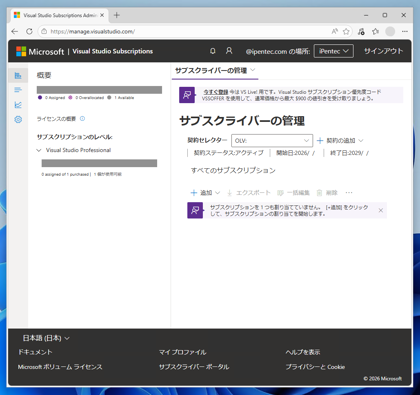The width and height of the screenshot is (420, 395).
Task: Click the 0 assigned of 1 purchased text
Action: tap(65, 174)
